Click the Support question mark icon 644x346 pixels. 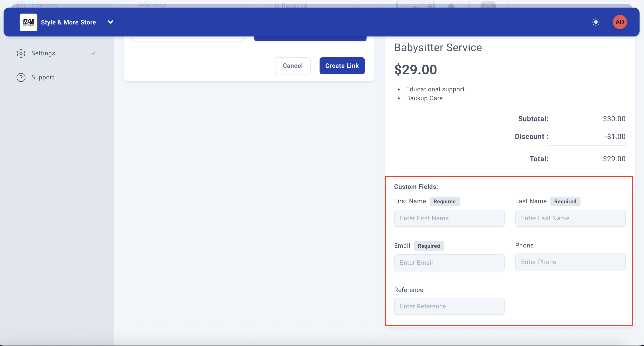pyautogui.click(x=21, y=77)
